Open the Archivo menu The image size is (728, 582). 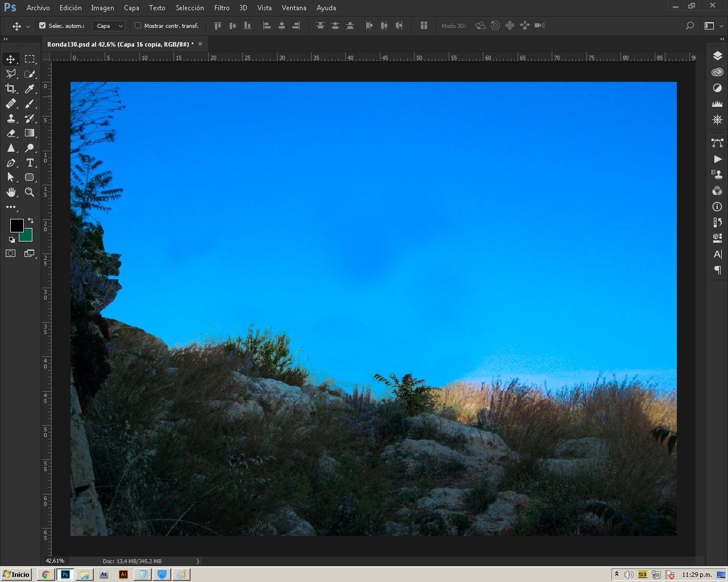click(38, 8)
